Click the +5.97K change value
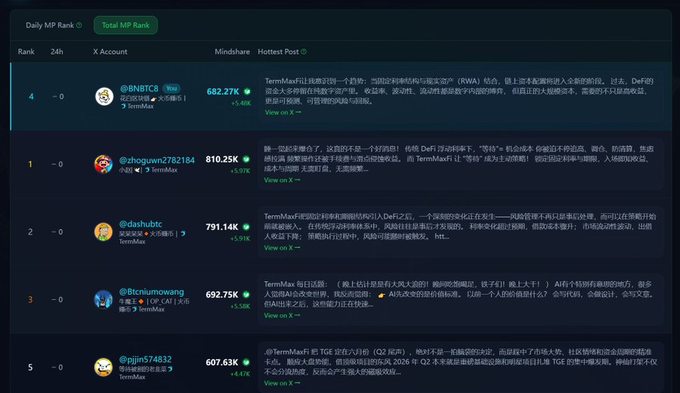 click(x=240, y=171)
